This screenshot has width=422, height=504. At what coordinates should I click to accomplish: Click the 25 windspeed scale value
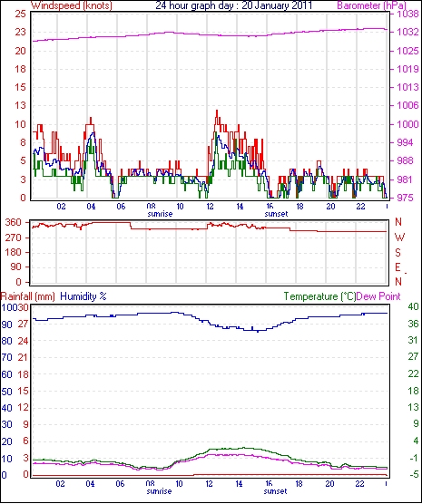coord(20,15)
